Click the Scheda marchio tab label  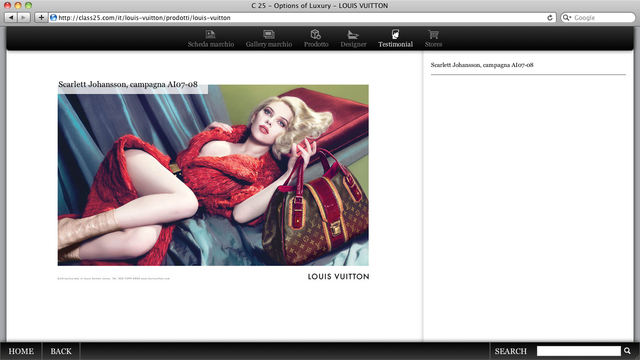coord(211,44)
